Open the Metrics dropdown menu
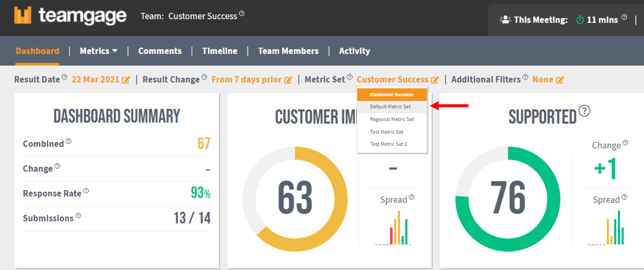The height and width of the screenshot is (270, 644). pos(98,51)
